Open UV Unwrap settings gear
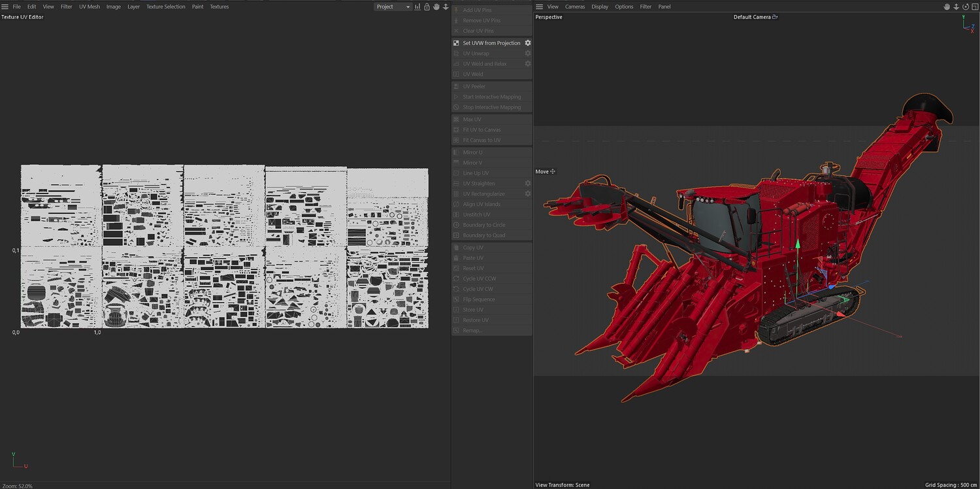 (x=528, y=54)
